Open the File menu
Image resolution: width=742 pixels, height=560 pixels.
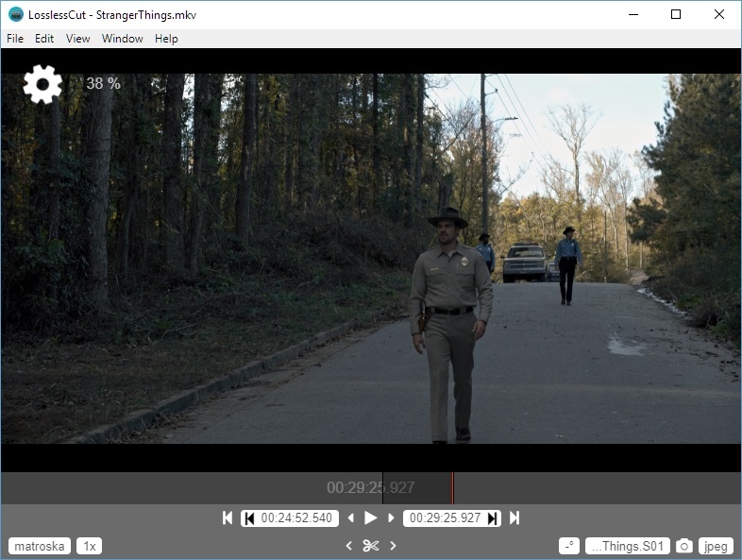tap(15, 39)
